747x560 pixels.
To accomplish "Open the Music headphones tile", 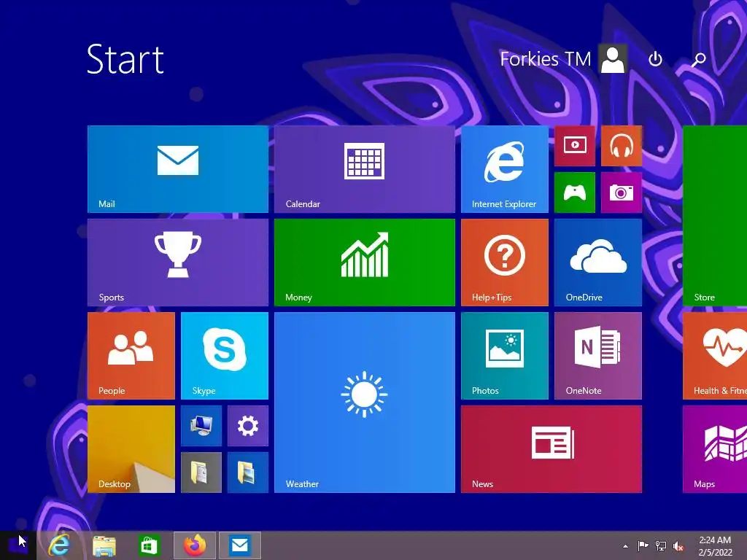I will click(622, 146).
